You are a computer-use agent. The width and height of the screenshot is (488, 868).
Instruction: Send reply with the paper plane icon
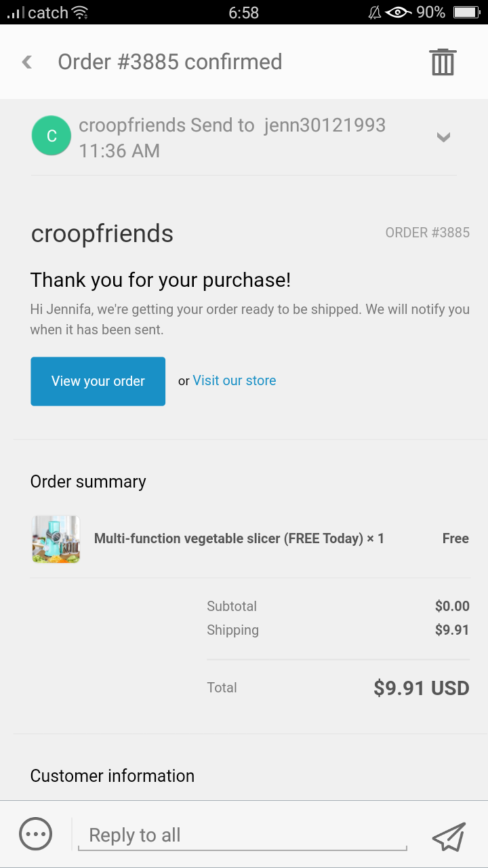coord(449,836)
